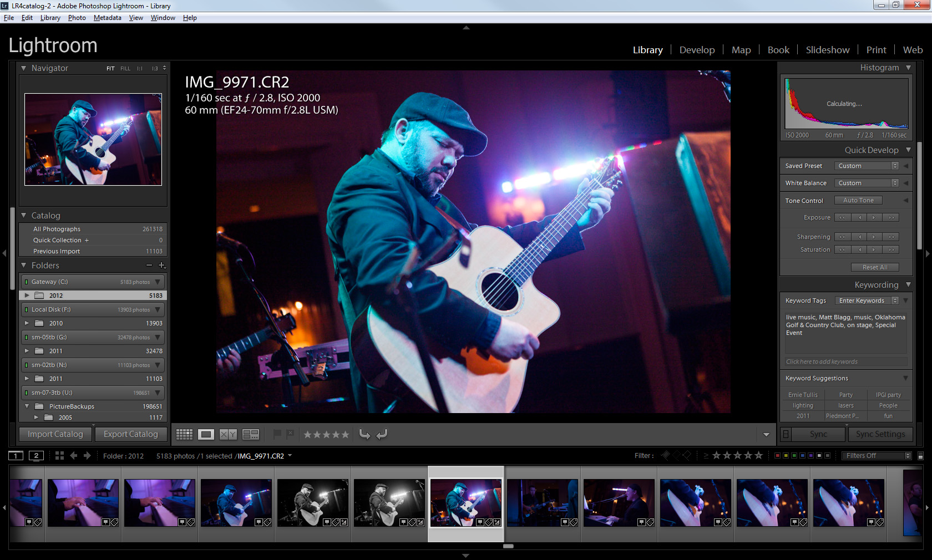Toggle the auto sync switch beside Sync
This screenshot has width=932, height=560.
(x=786, y=434)
